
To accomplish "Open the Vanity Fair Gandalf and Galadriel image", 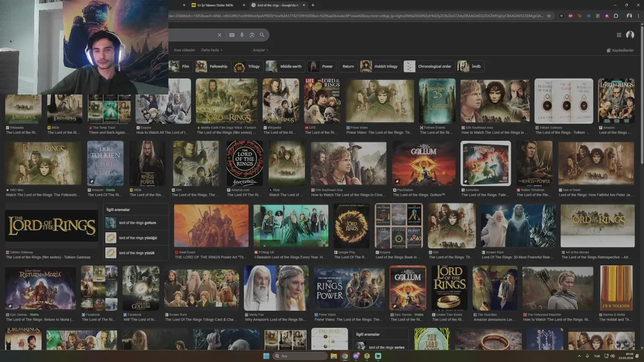I will point(276,289).
